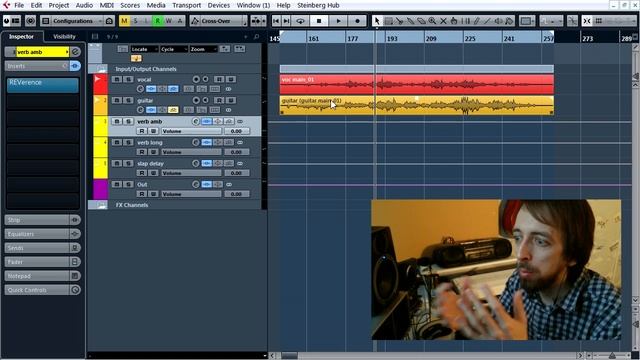The image size is (640, 360).
Task: Pick the Line tool
Action: pos(487,21)
